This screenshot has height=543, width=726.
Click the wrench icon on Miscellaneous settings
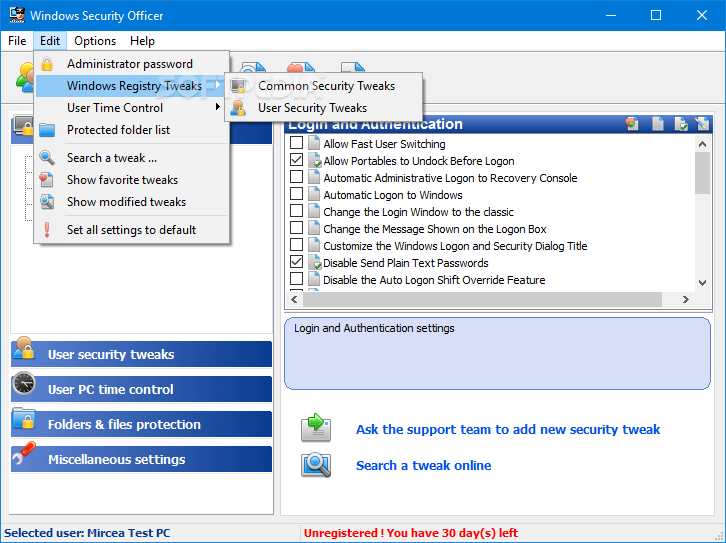coord(24,453)
